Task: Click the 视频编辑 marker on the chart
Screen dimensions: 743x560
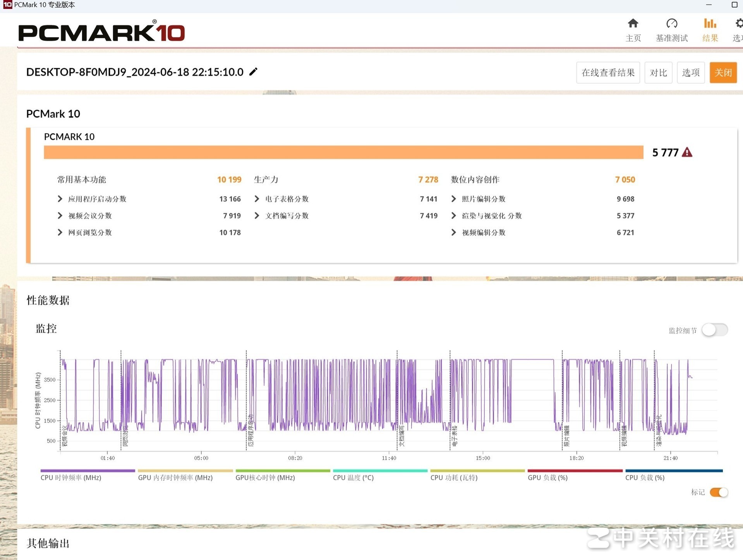Action: click(x=624, y=436)
